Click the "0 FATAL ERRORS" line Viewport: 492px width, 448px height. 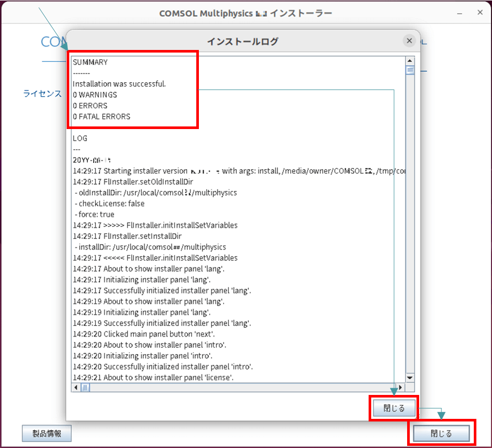(x=102, y=117)
